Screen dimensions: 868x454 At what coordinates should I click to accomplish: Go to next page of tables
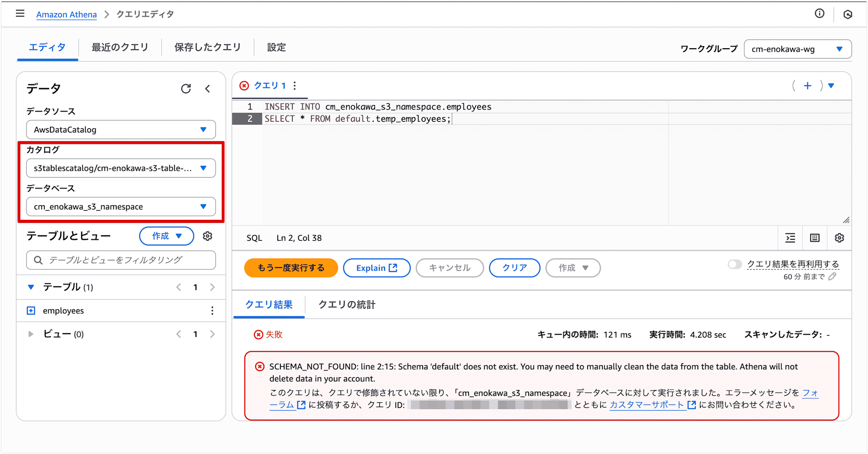point(212,287)
